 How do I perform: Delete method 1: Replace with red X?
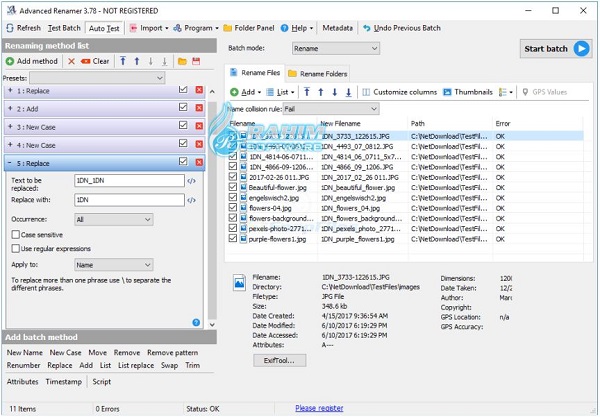click(x=198, y=91)
